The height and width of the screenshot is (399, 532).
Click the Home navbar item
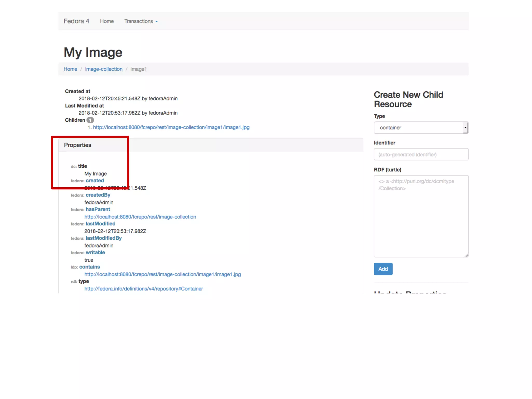click(x=107, y=21)
